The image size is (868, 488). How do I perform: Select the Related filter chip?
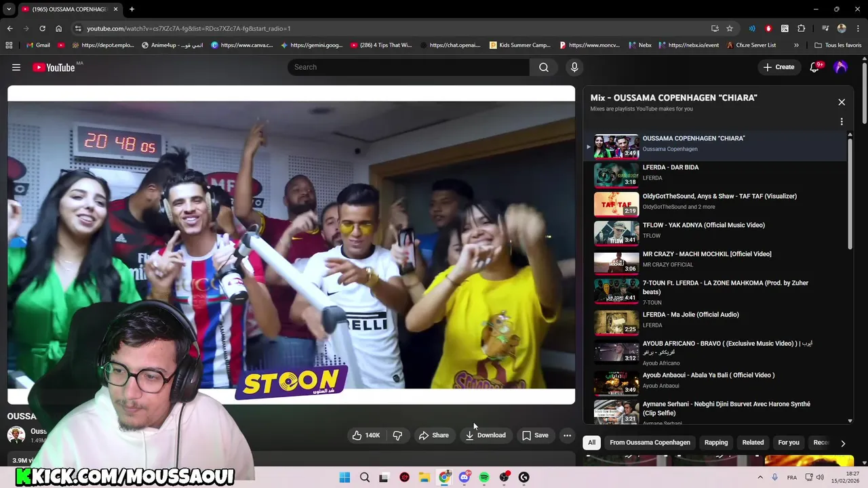(x=753, y=443)
